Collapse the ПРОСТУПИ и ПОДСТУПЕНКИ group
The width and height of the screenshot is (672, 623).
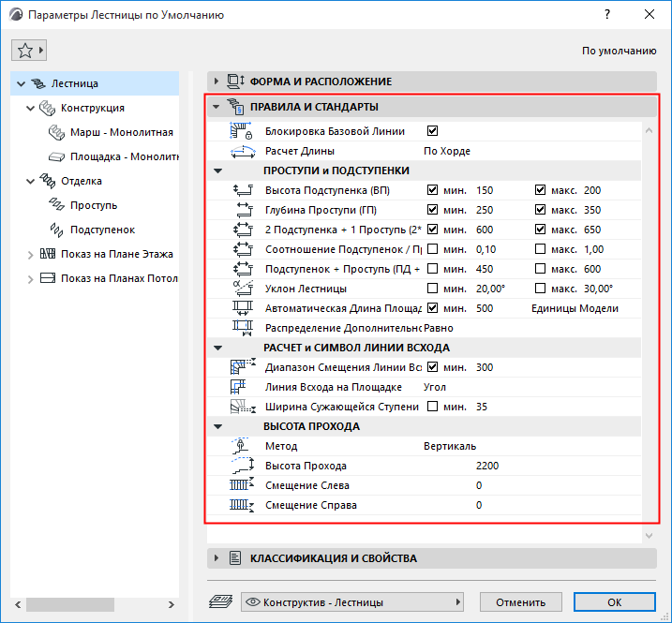(x=217, y=171)
